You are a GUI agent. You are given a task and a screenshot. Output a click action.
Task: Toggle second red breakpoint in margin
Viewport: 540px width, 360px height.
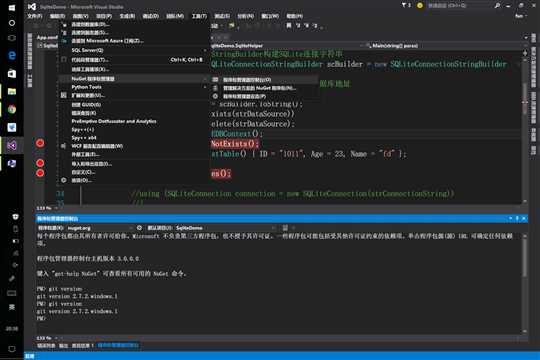[40, 163]
